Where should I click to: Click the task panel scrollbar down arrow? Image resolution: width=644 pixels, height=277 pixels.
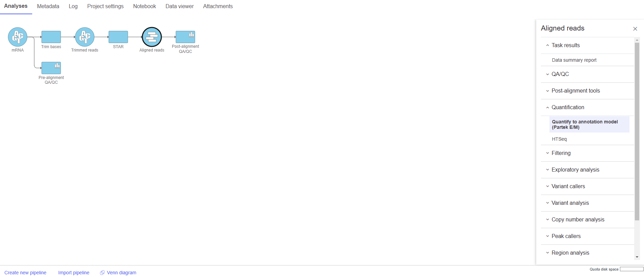(637, 257)
